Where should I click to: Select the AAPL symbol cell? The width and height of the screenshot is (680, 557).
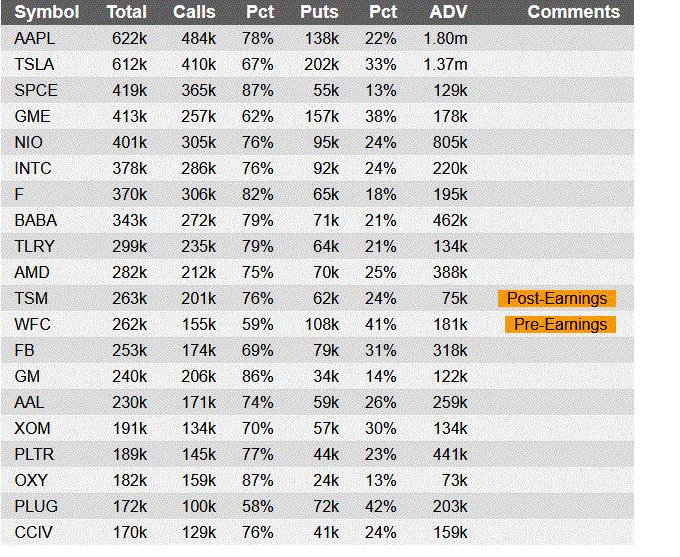36,38
